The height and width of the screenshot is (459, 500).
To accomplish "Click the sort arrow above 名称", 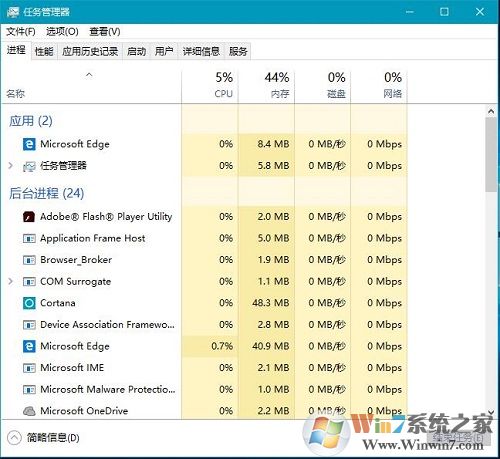I will 89,75.
